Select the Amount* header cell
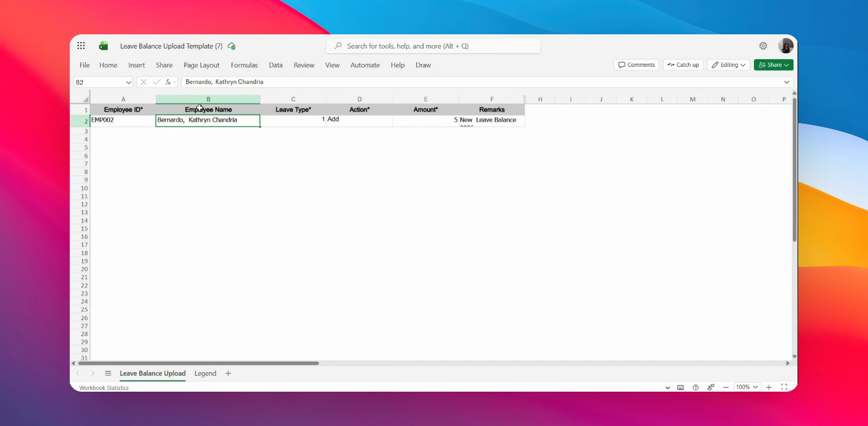This screenshot has height=426, width=868. (x=426, y=109)
